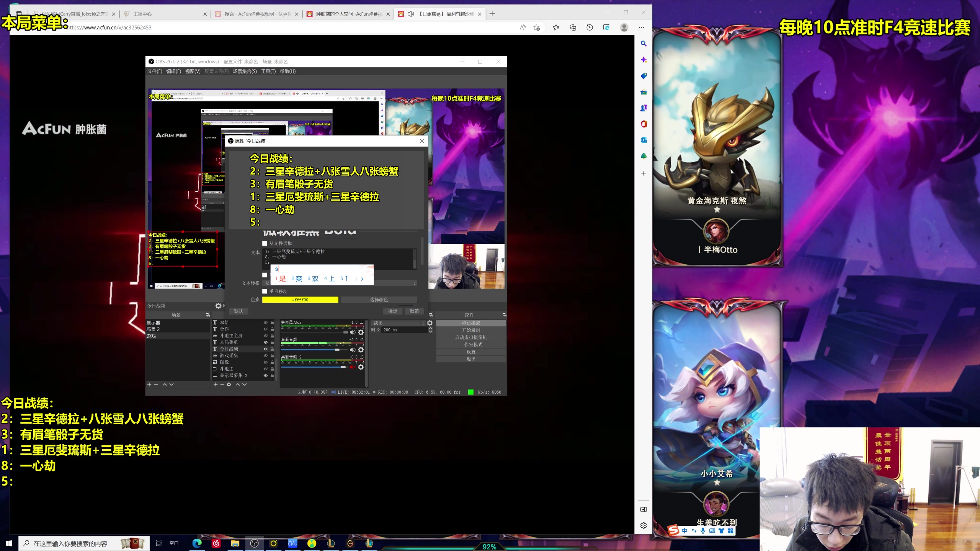This screenshot has height=551, width=980.
Task: Open the Edge profile avatar
Action: click(624, 28)
